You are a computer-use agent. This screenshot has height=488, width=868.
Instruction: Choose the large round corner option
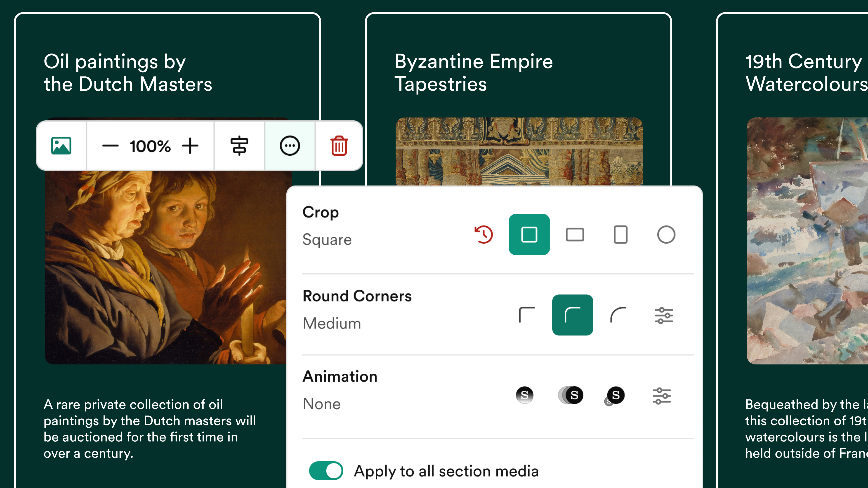[618, 315]
